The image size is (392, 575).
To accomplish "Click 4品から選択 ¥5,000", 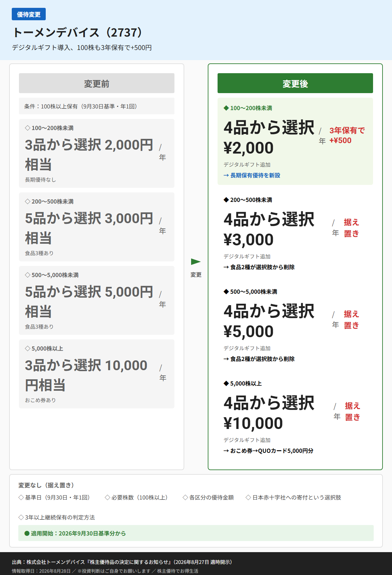I will [269, 321].
